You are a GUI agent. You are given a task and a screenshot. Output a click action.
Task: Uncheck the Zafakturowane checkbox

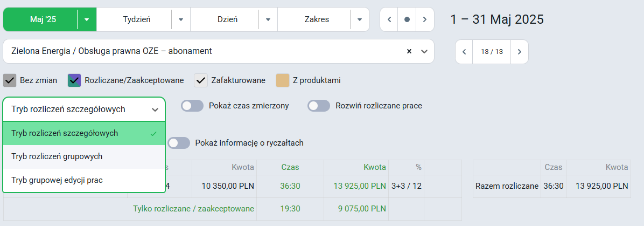point(201,80)
